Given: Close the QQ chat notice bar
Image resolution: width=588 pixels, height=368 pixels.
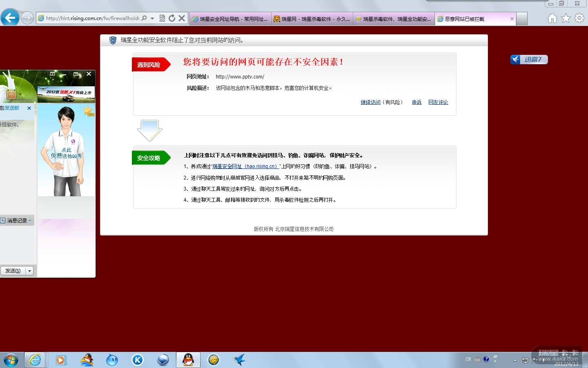Looking at the screenshot, I should pos(29,108).
